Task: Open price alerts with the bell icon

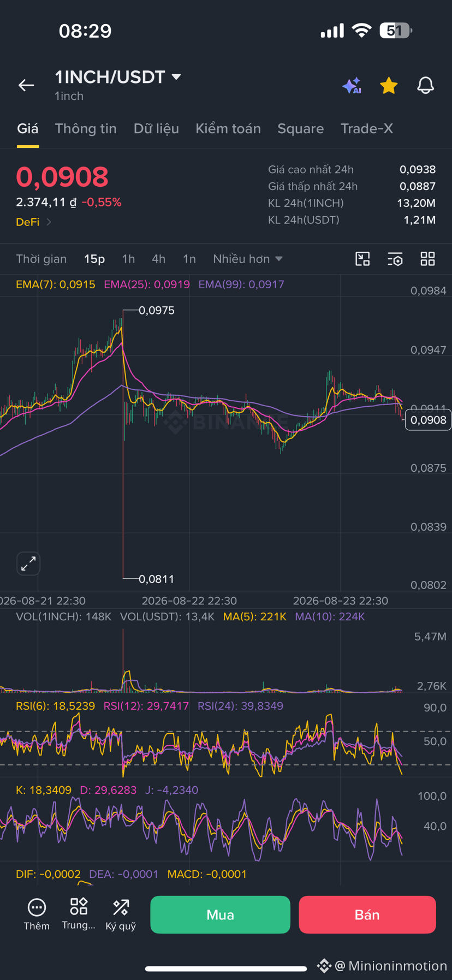Action: [425, 85]
